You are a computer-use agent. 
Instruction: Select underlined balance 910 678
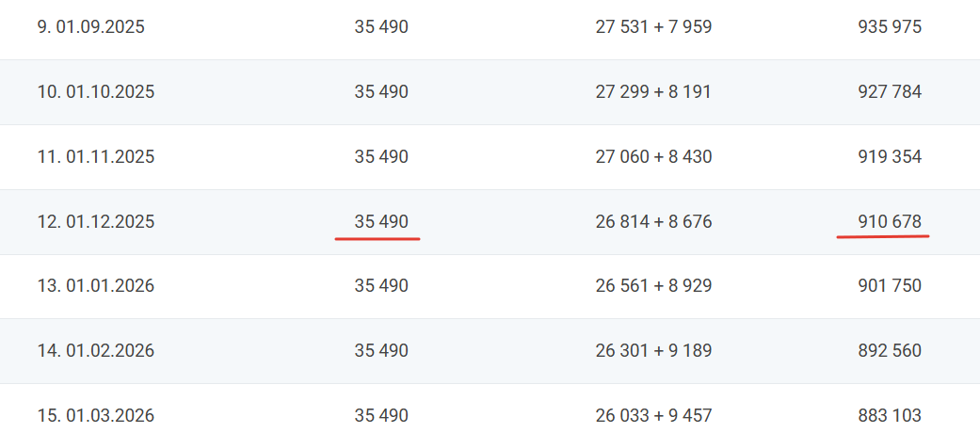pyautogui.click(x=890, y=222)
